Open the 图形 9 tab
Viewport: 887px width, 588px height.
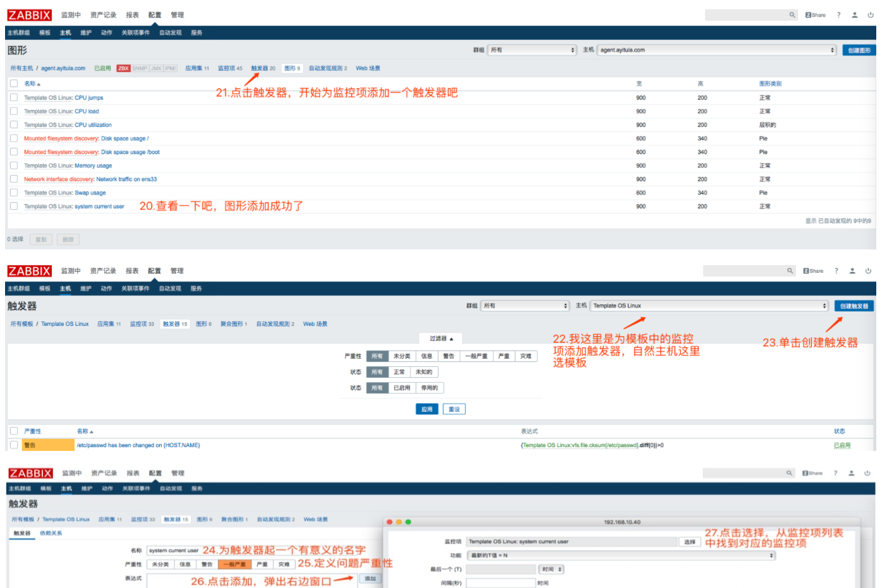point(292,68)
